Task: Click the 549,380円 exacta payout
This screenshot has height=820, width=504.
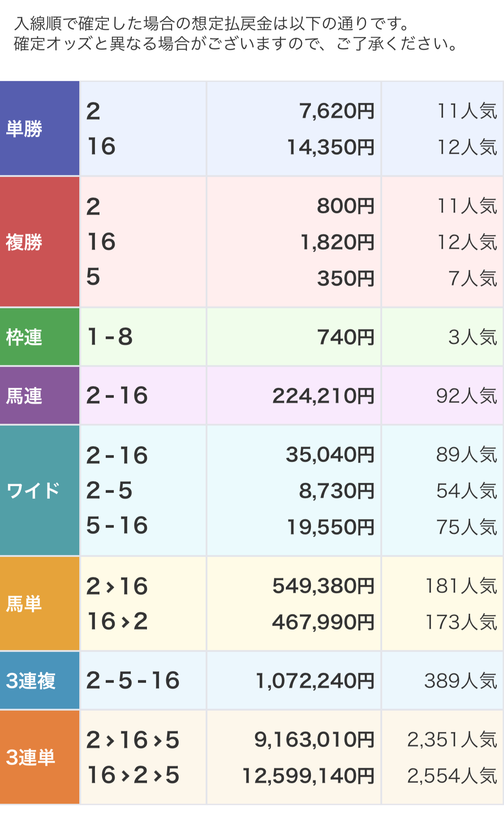Action: [323, 586]
